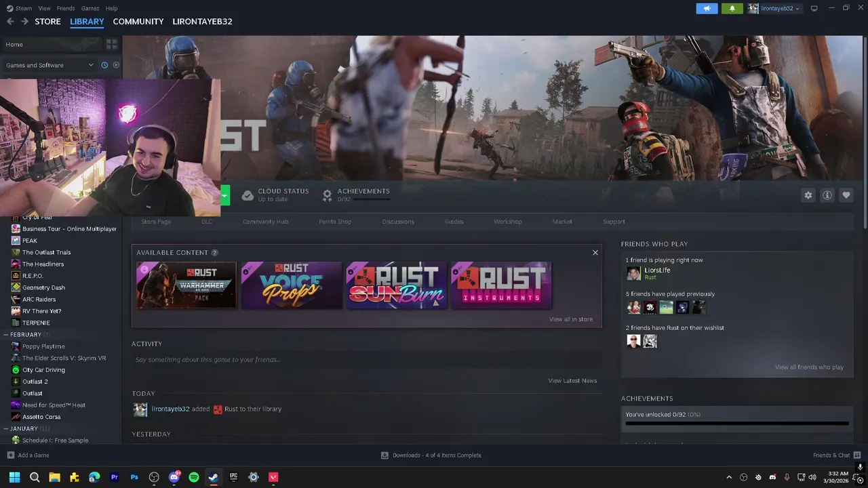The width and height of the screenshot is (868, 488).
Task: Open Rust Store Page link
Action: [x=156, y=222]
